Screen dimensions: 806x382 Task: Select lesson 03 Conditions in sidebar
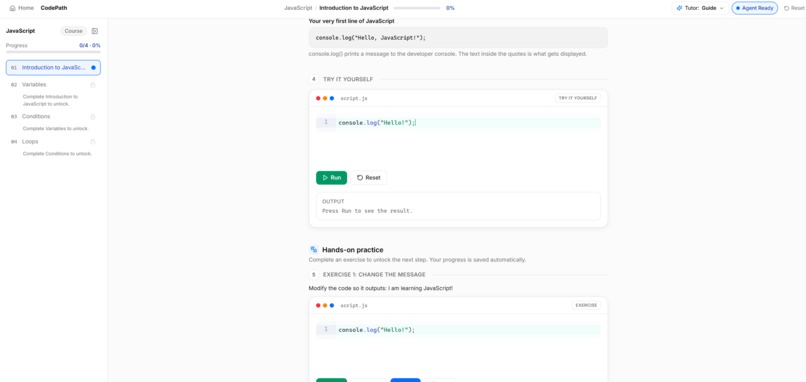(53, 116)
